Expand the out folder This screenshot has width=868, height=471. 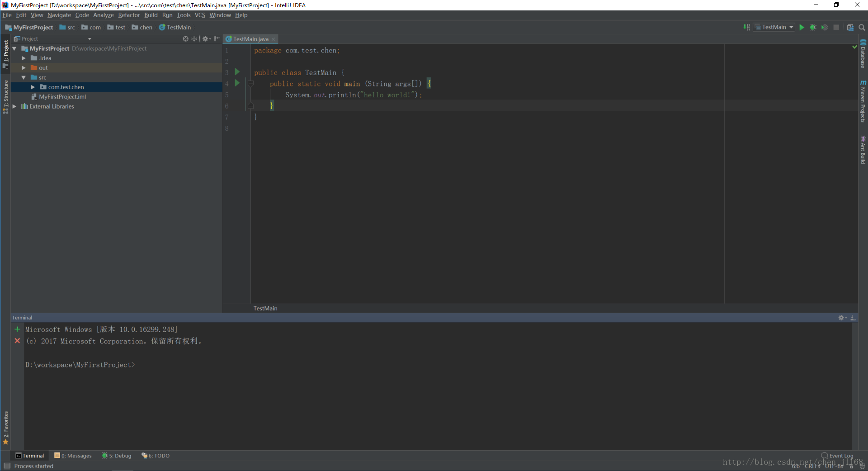(24, 68)
